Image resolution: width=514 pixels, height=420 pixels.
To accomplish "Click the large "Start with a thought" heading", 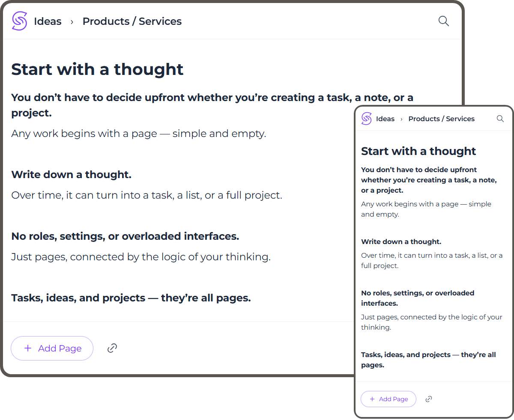I will point(97,69).
